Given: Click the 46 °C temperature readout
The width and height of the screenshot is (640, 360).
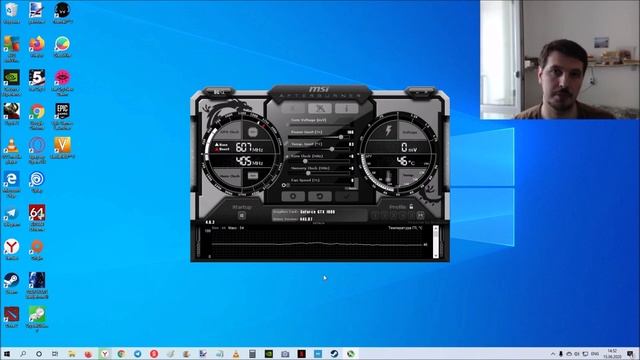Looking at the screenshot, I should point(407,161).
